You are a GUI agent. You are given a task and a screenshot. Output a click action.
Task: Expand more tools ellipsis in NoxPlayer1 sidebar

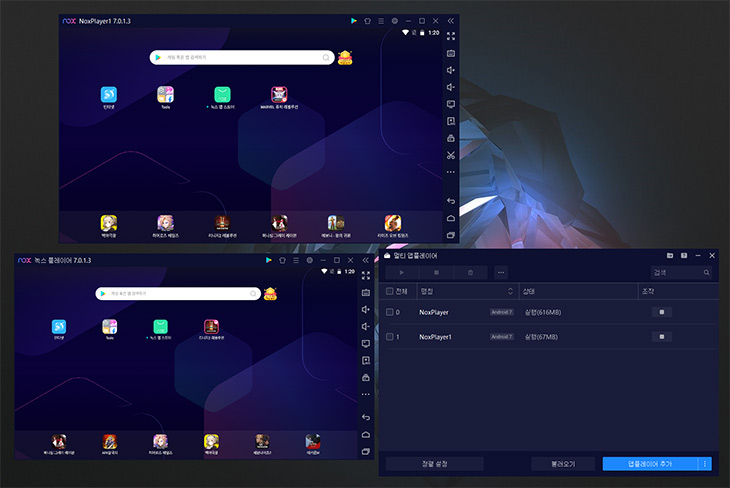(451, 172)
